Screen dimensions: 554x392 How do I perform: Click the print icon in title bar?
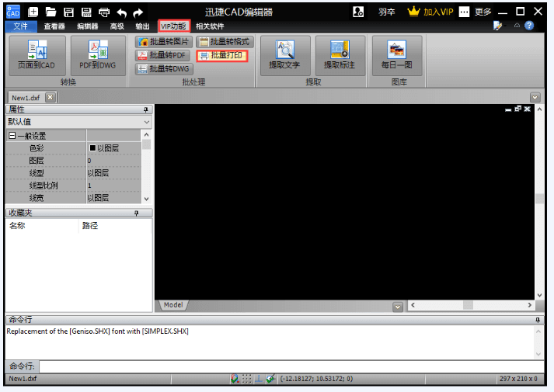tap(103, 12)
